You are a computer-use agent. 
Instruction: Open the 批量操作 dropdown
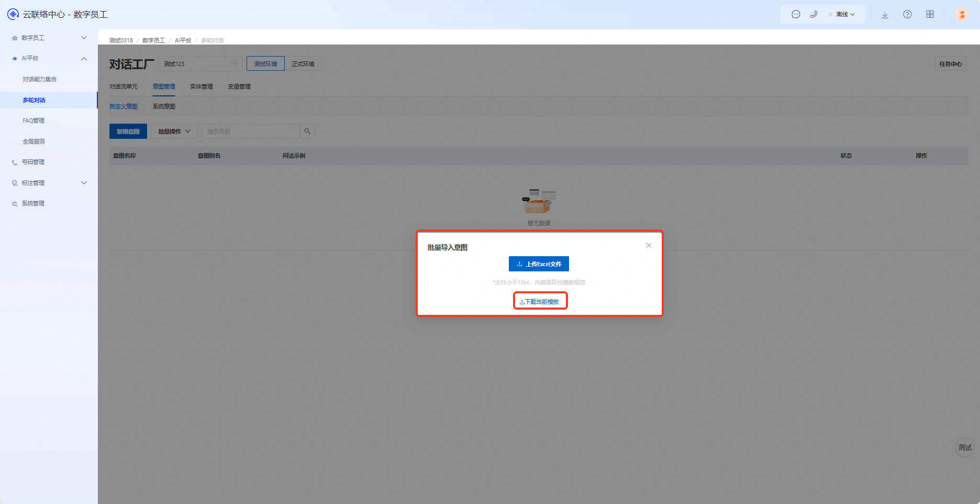tap(174, 132)
